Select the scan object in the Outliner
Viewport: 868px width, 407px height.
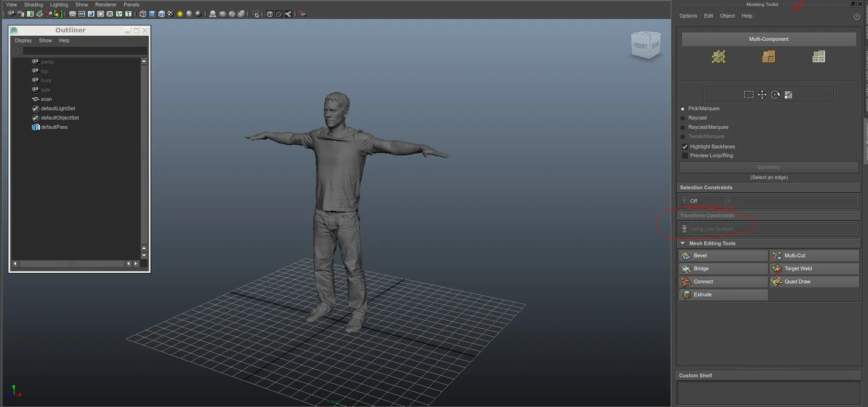coord(45,99)
